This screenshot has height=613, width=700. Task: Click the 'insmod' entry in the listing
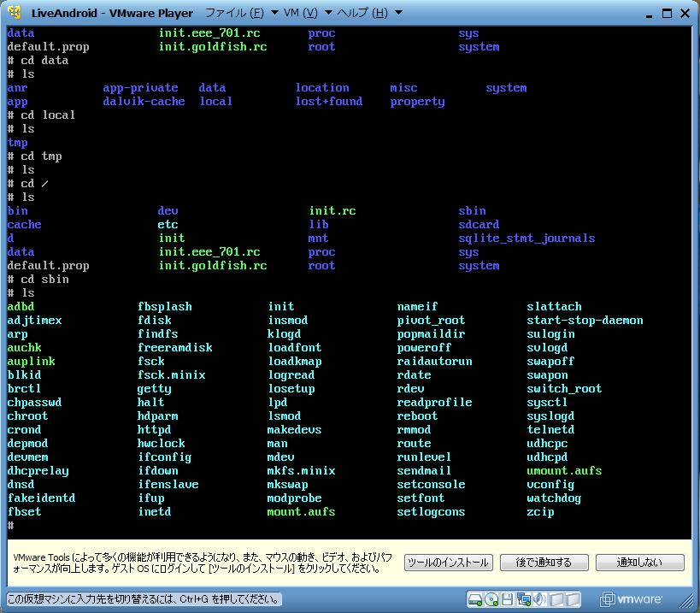click(288, 321)
